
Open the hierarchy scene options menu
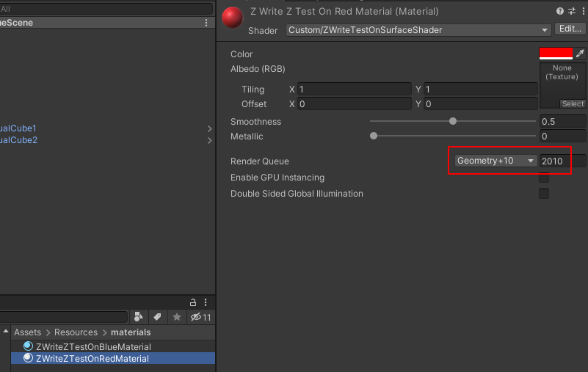click(206, 23)
